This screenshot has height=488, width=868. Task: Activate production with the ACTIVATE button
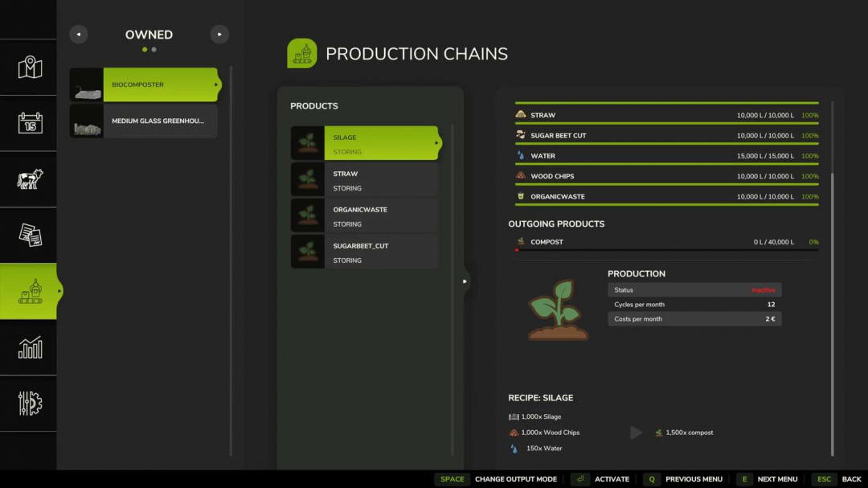612,478
